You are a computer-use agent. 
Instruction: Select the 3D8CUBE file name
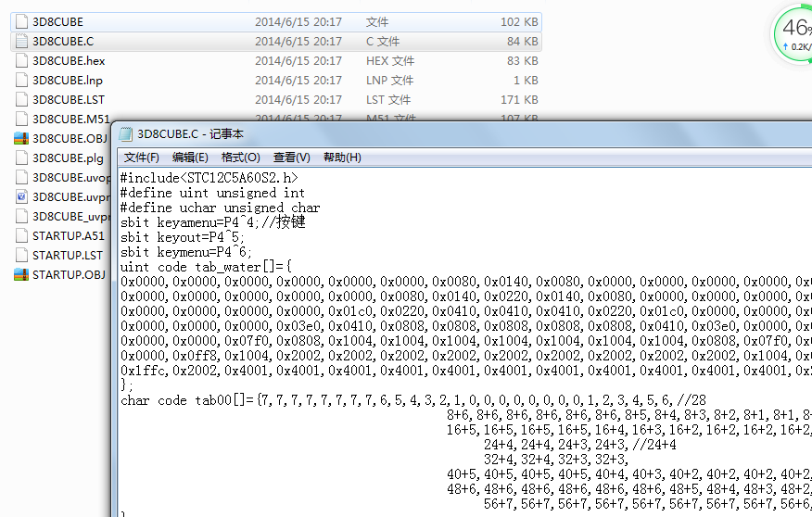click(57, 22)
